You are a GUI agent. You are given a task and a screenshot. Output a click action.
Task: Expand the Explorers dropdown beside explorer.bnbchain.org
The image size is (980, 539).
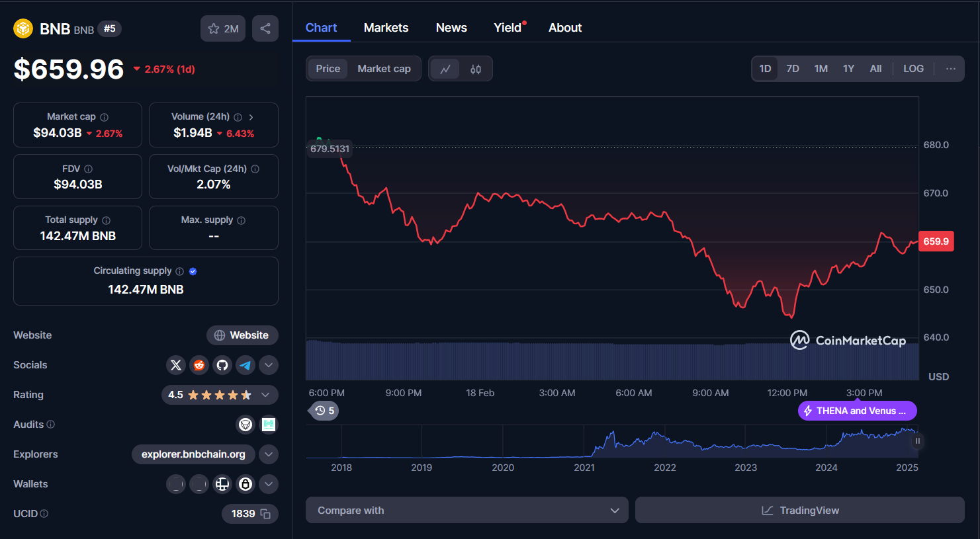click(x=268, y=454)
